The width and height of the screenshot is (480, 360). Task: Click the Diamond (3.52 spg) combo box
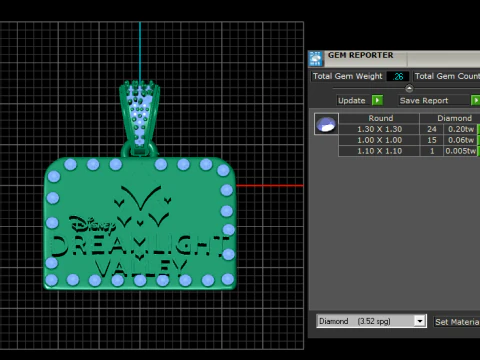371,321
